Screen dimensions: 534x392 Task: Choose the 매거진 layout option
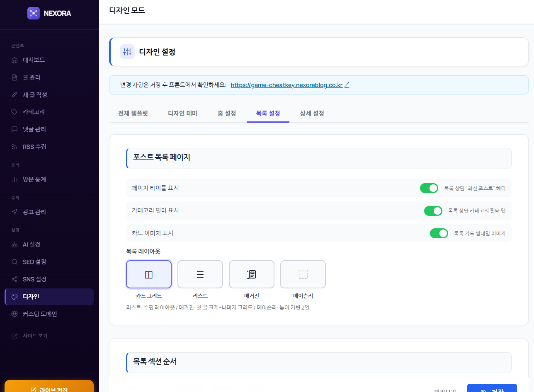(x=251, y=274)
